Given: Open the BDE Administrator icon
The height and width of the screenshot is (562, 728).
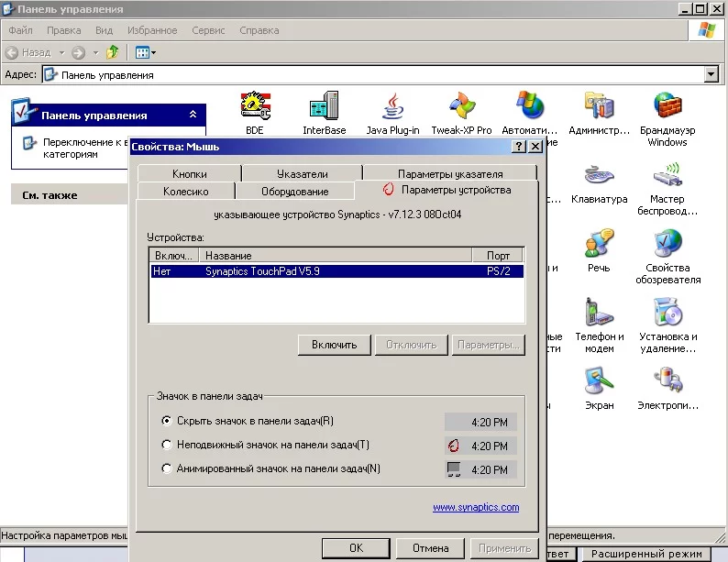Looking at the screenshot, I should (255, 113).
